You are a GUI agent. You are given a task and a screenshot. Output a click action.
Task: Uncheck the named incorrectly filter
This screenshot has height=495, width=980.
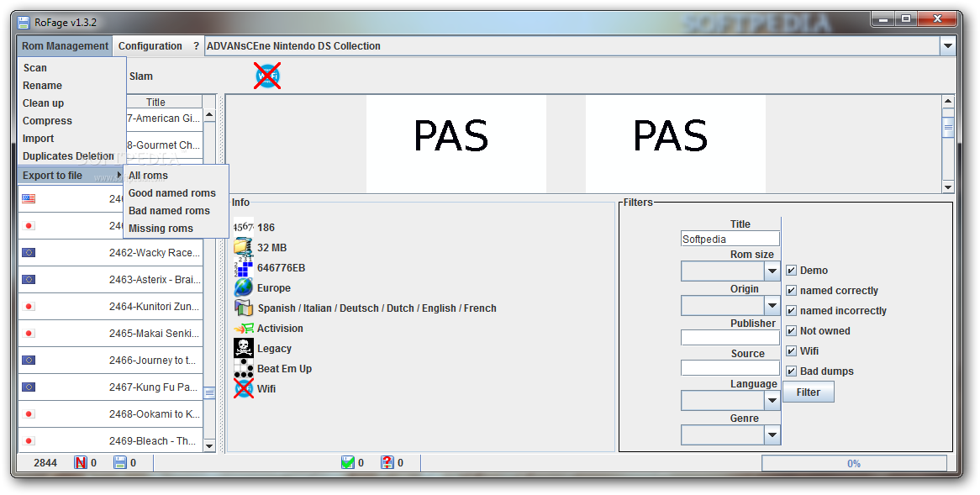791,311
